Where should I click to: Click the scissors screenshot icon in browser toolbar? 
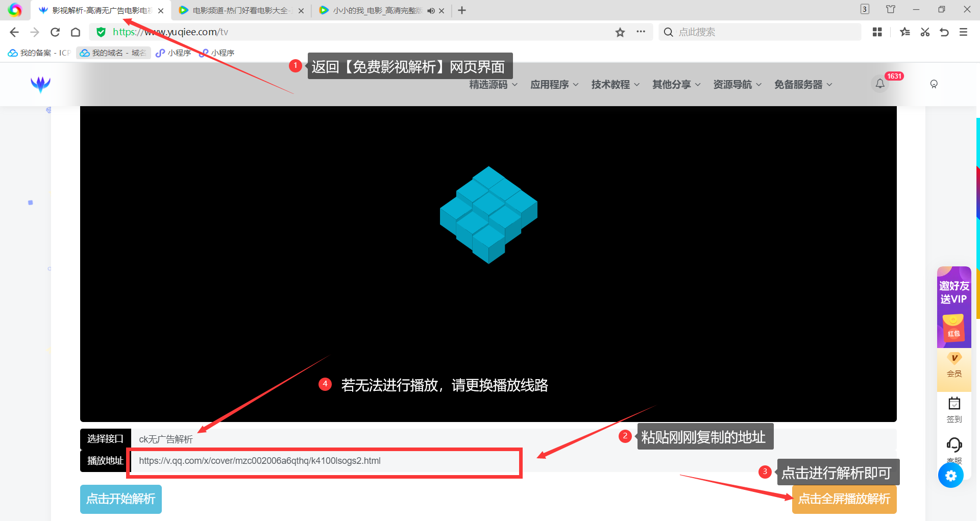tap(925, 32)
